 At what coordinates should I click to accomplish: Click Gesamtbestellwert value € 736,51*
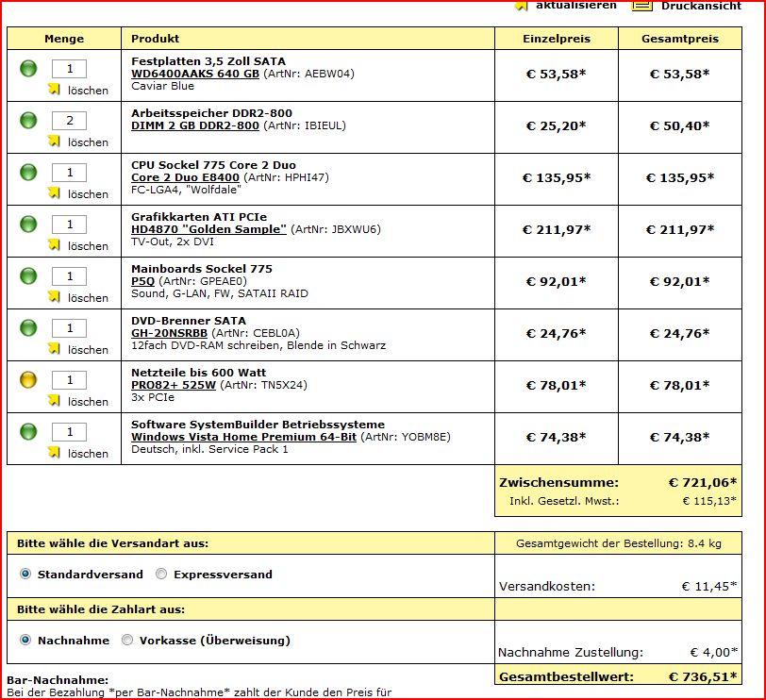[703, 677]
